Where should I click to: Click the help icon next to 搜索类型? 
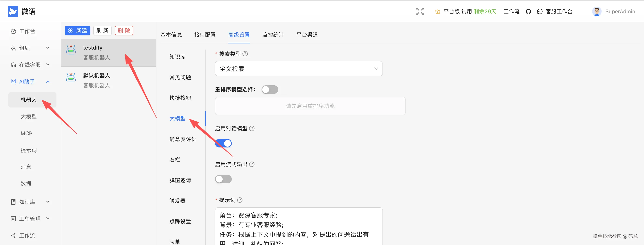tap(245, 54)
